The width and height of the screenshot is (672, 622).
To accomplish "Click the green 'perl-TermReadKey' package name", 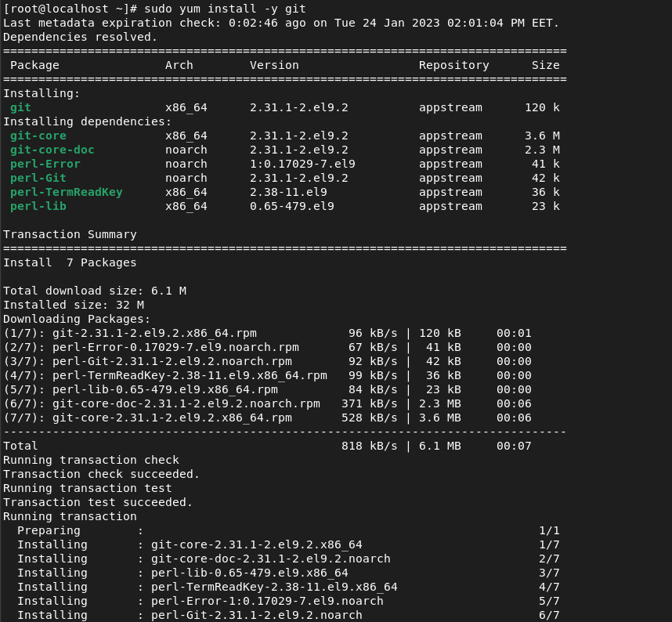I will pyautogui.click(x=67, y=193).
